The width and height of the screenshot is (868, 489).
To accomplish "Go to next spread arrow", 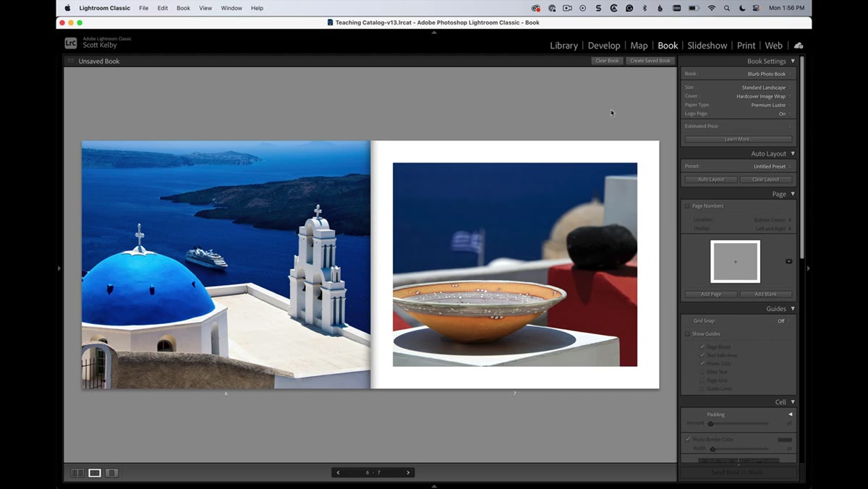I will pyautogui.click(x=408, y=472).
